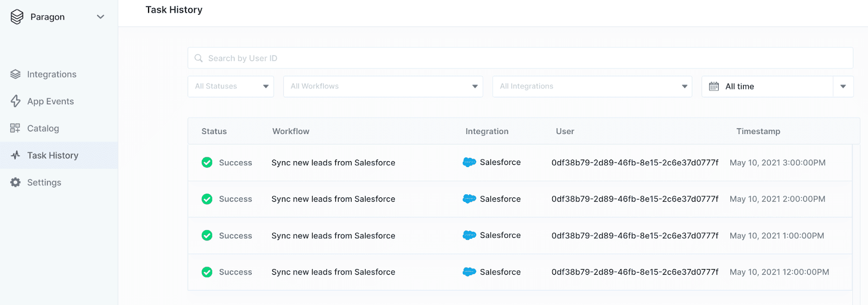This screenshot has width=868, height=305.
Task: Click the calendar icon beside All time
Action: [x=714, y=87]
